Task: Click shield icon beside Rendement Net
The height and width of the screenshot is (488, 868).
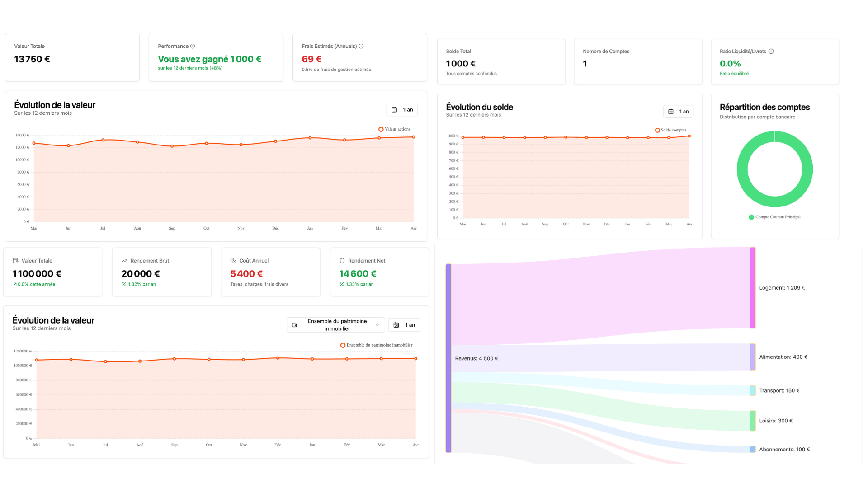Action: 342,261
